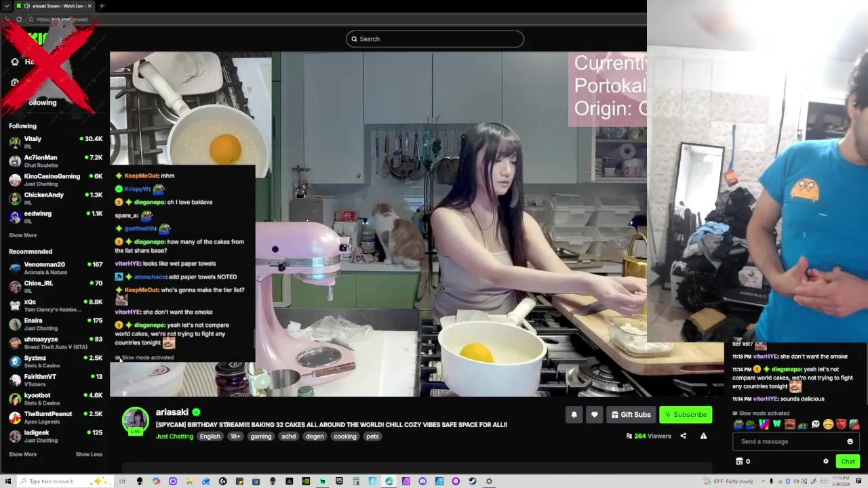The width and height of the screenshot is (868, 488).
Task: Open a new browser tab
Action: 102,6
